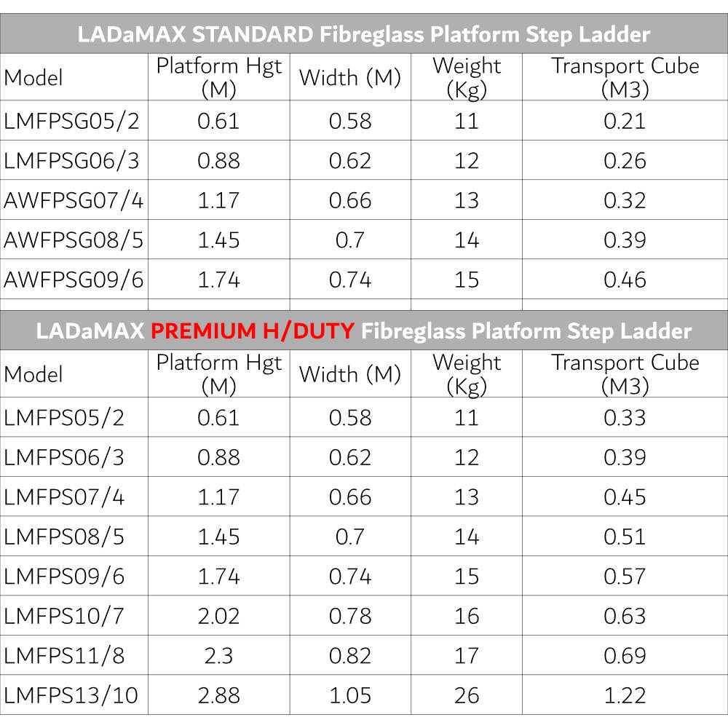Select model cell LMFPS11/8
This screenshot has width=728, height=728.
tap(64, 656)
